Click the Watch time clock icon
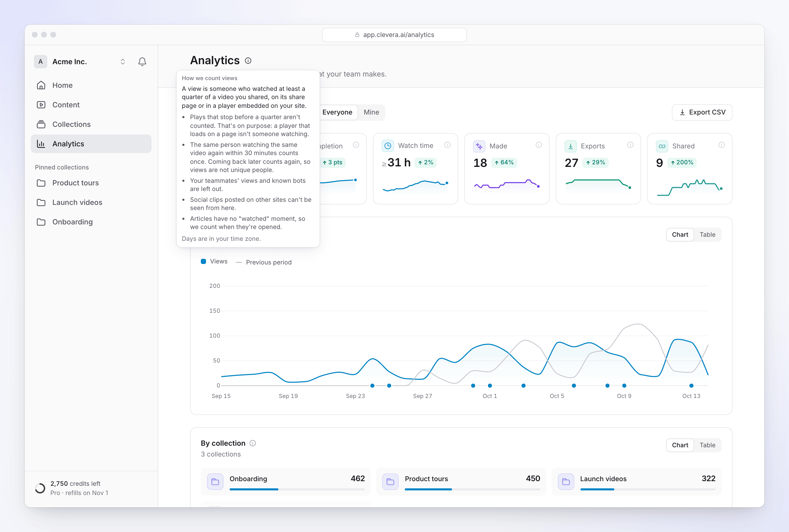Screen dimensions: 789x532 388,146
